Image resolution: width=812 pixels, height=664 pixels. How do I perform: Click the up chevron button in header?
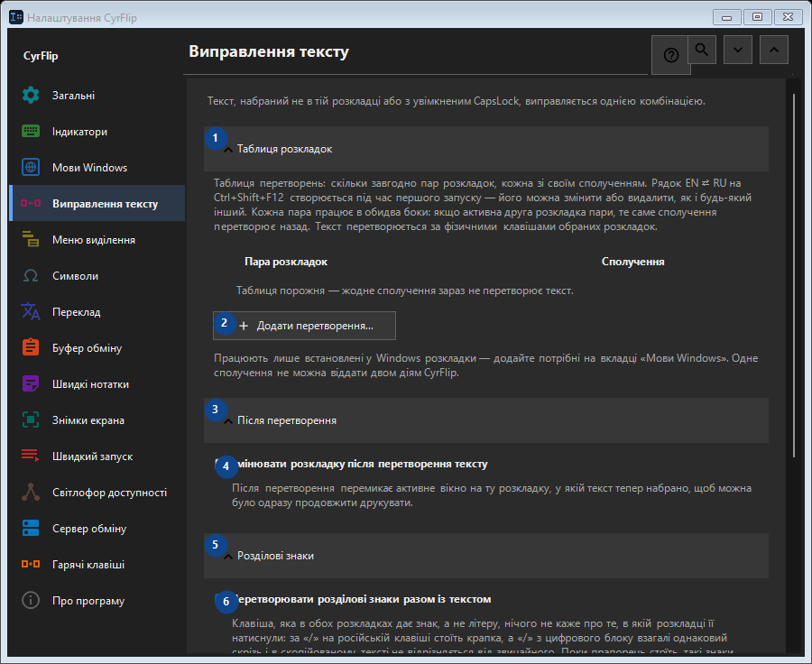click(774, 50)
